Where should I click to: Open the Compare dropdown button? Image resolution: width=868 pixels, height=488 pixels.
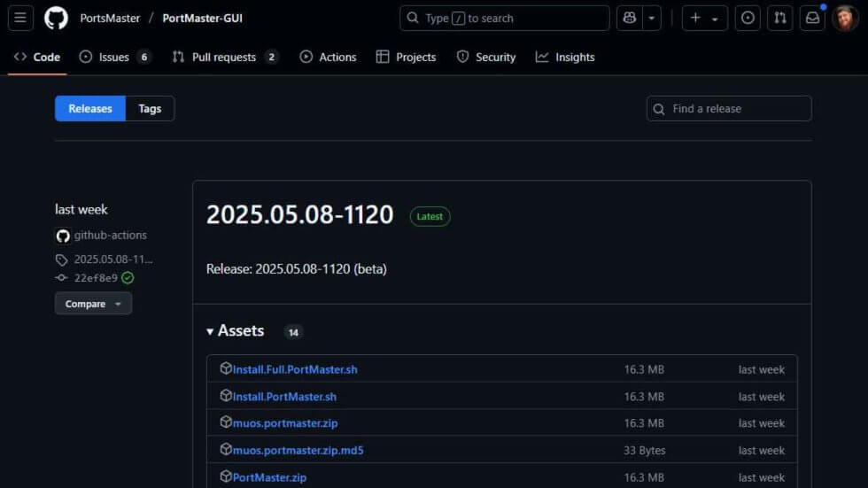click(x=93, y=304)
